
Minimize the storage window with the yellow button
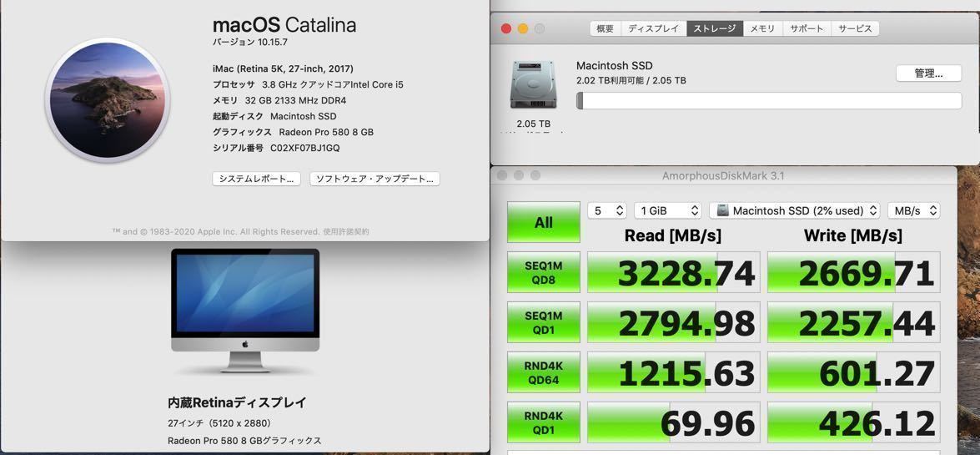pos(522,28)
